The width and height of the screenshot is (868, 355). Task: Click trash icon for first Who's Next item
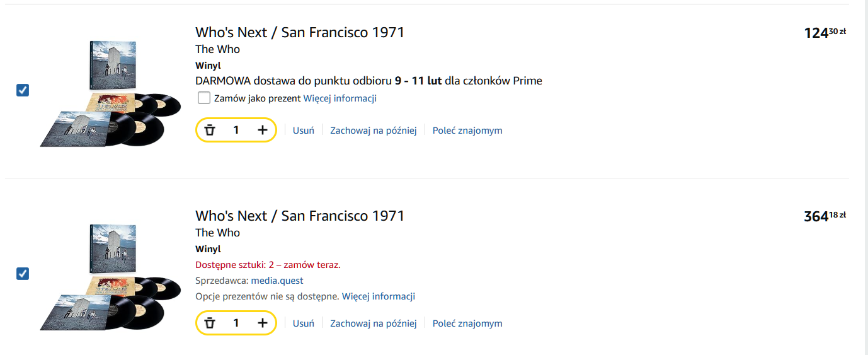click(x=210, y=131)
